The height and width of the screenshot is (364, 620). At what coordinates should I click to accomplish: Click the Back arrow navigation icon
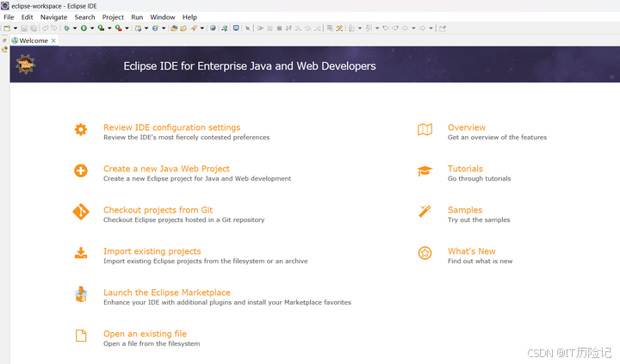(x=405, y=28)
